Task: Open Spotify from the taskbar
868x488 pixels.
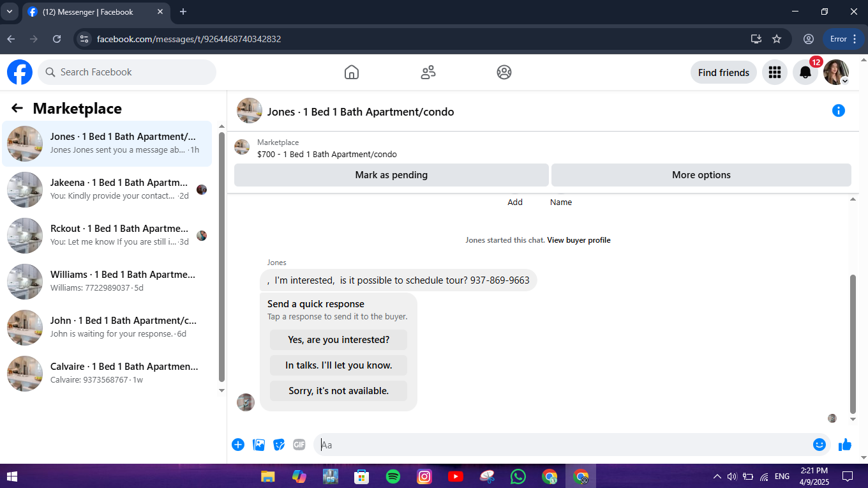Action: (393, 476)
